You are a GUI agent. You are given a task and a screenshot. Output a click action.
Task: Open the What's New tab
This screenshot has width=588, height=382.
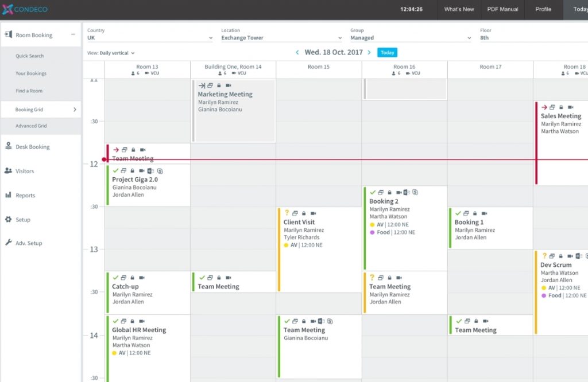pos(459,9)
